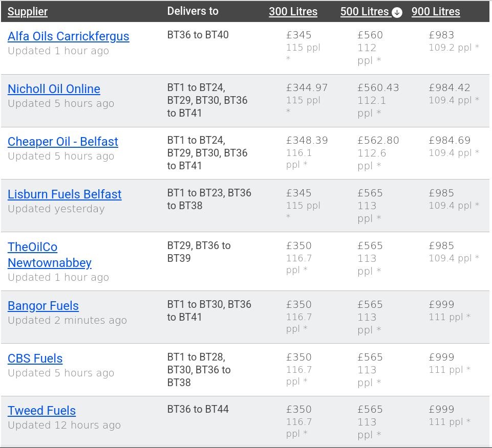Go to TheOilCo Newtownabbey supplier page
Screen dimensions: 492x448
(49, 255)
